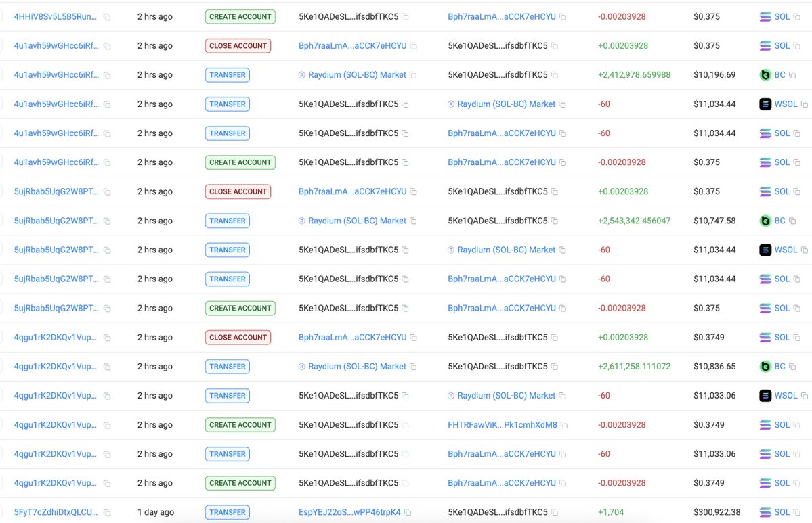Copy SOL token in the 4HHiV8Sv row

pyautogui.click(x=796, y=17)
